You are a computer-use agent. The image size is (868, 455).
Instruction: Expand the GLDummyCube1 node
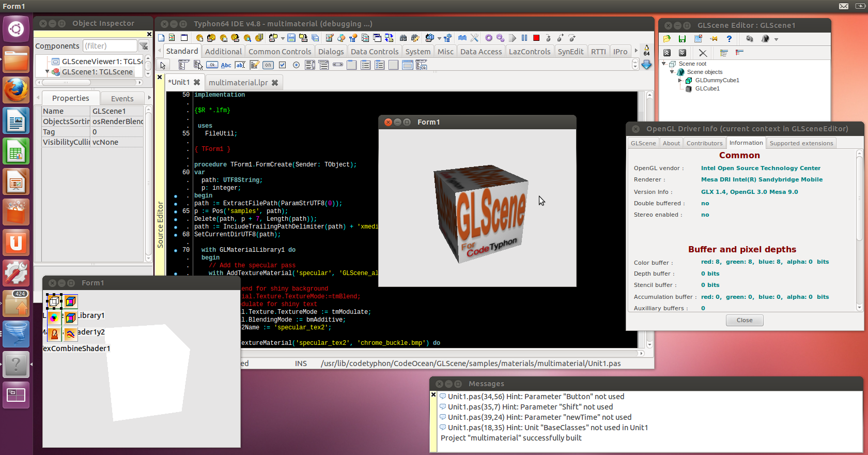coord(680,80)
